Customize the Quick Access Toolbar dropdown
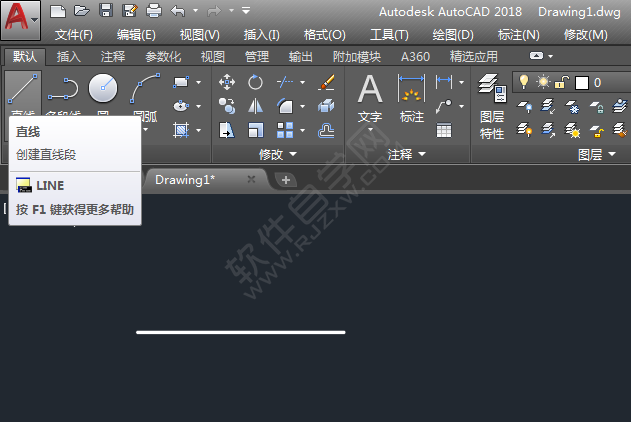Screen dimensions: 631x422 click(x=246, y=11)
